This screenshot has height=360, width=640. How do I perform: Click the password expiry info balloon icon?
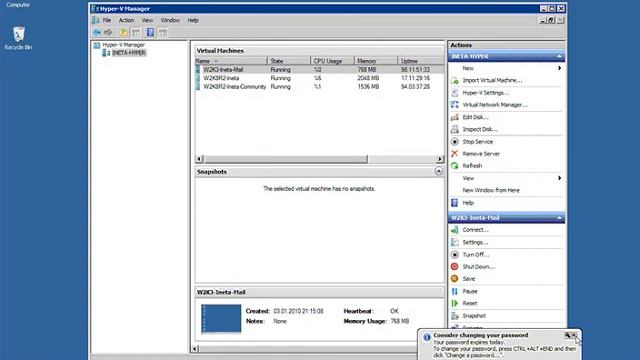point(427,337)
